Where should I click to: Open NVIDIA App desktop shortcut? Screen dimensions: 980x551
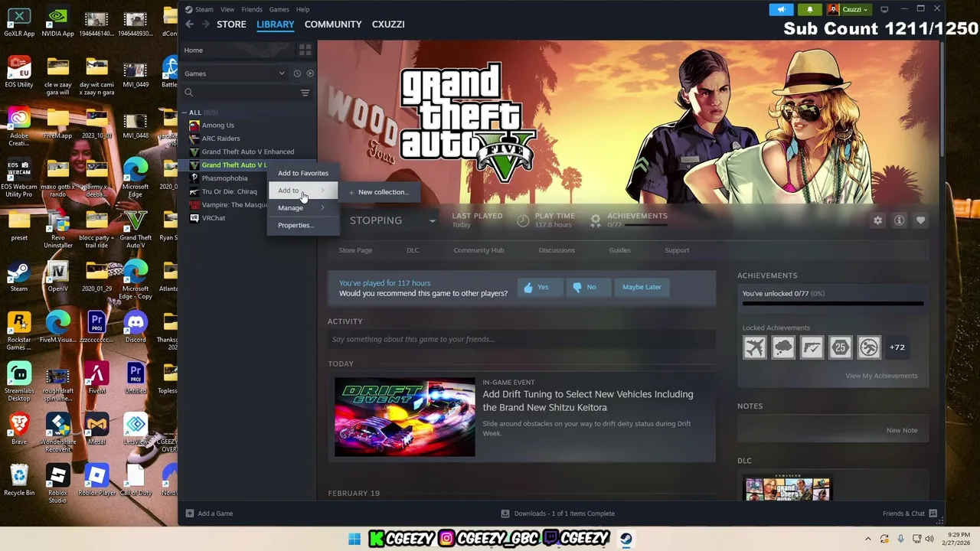(58, 21)
